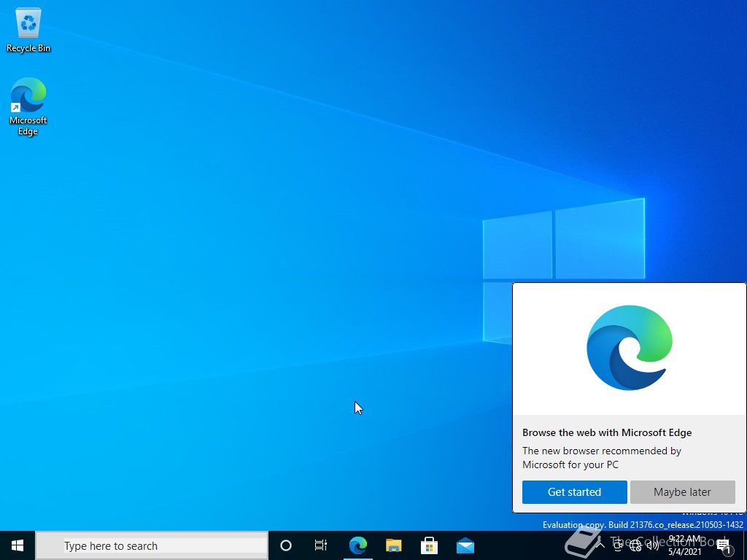Open the Windows Start menu
This screenshot has width=747, height=560.
[x=18, y=545]
